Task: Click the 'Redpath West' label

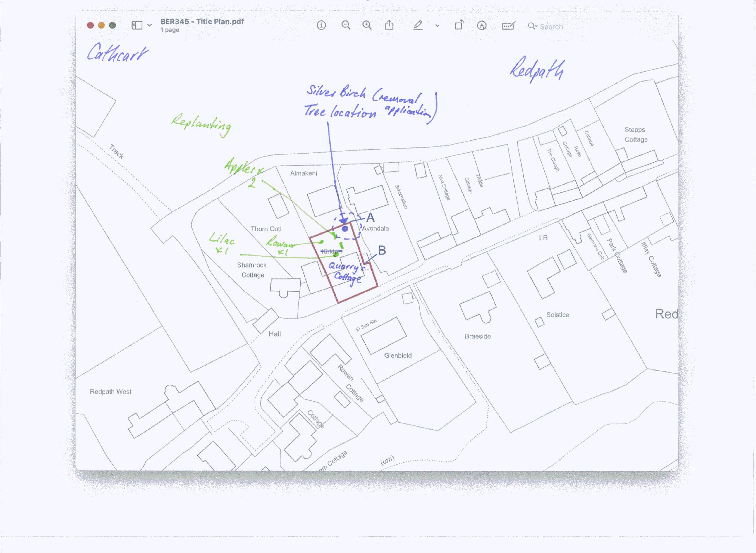Action: [111, 392]
